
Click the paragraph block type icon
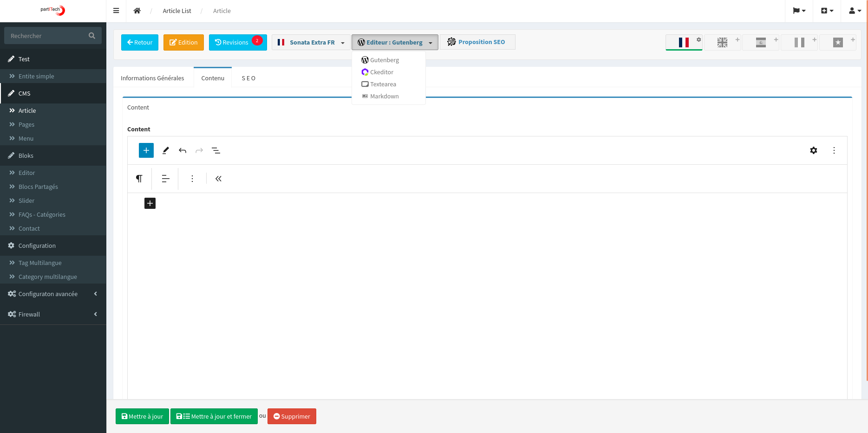click(139, 179)
